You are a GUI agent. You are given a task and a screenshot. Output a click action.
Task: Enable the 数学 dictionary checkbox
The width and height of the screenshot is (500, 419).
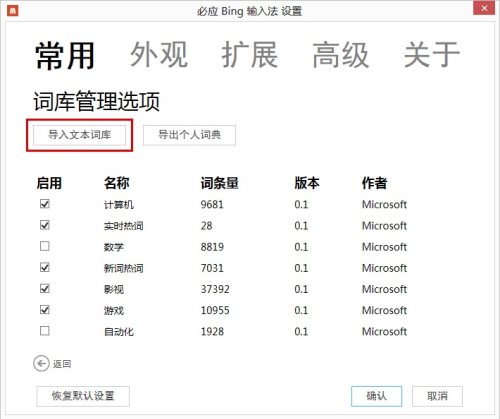point(45,246)
